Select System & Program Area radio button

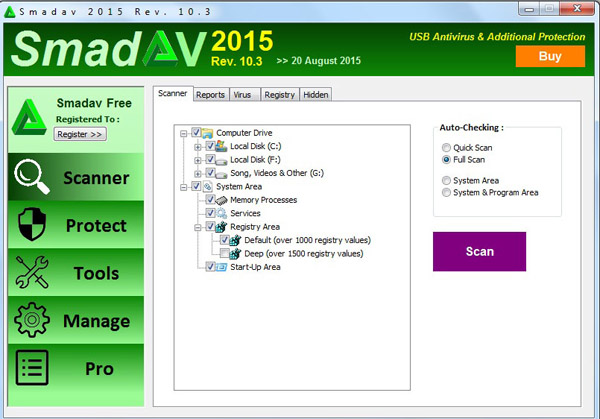pos(446,192)
